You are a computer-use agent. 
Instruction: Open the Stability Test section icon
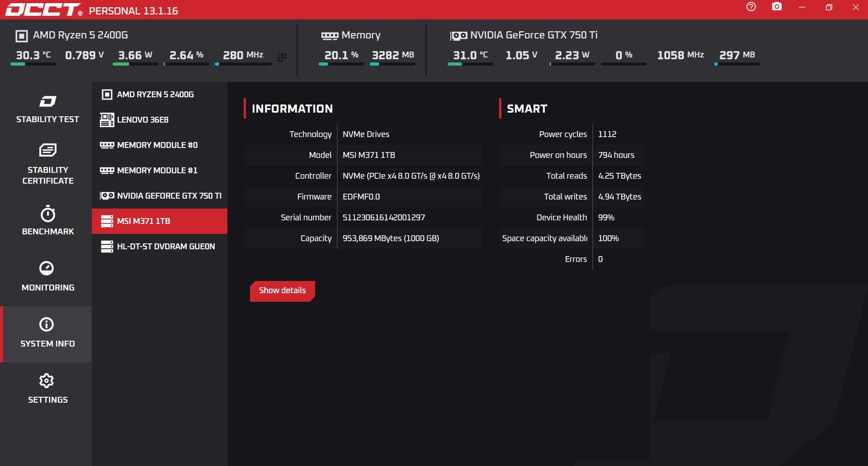47,101
